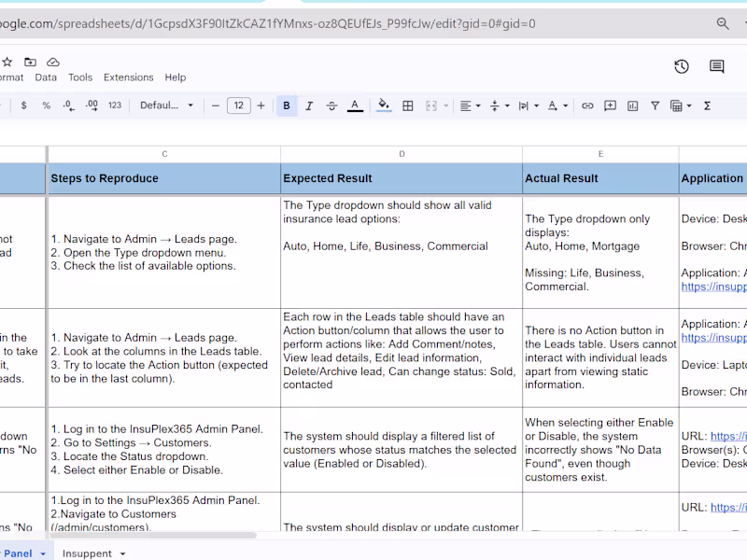The height and width of the screenshot is (560, 747).
Task: Select the Application header cell
Action: pos(713,178)
